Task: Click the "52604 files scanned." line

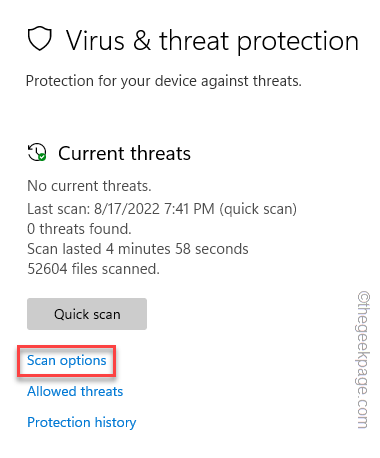Action: (93, 269)
